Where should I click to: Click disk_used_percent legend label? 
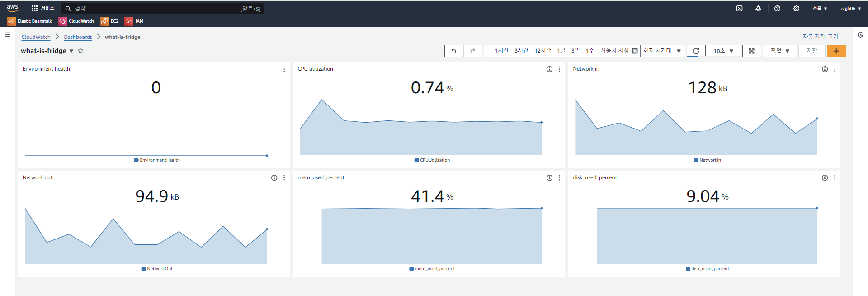(x=710, y=269)
